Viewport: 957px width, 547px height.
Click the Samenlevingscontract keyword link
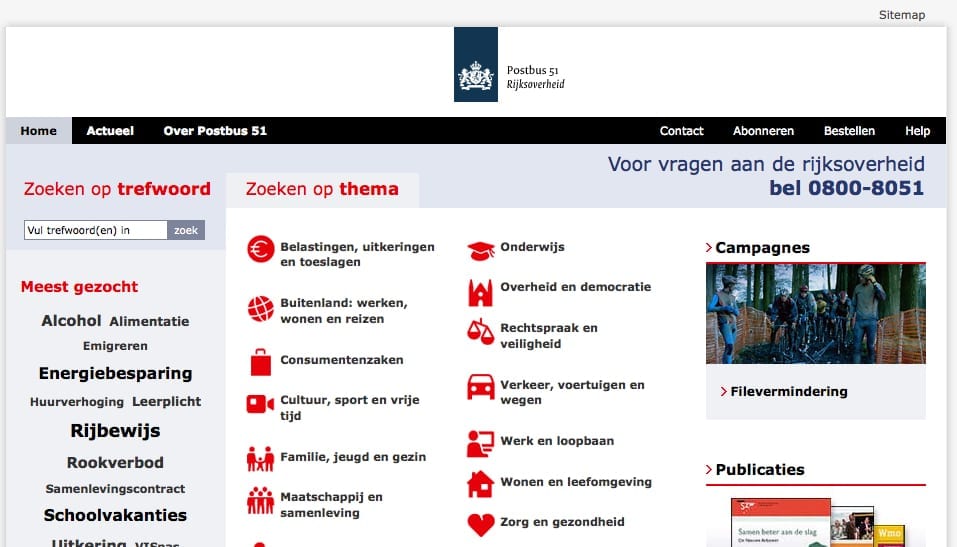115,489
